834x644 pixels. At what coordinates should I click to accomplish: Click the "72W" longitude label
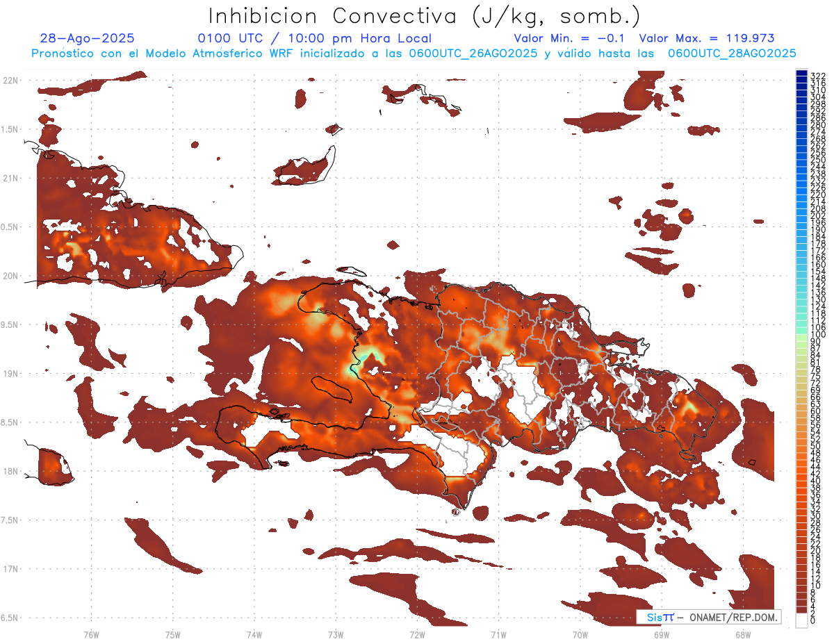[417, 634]
